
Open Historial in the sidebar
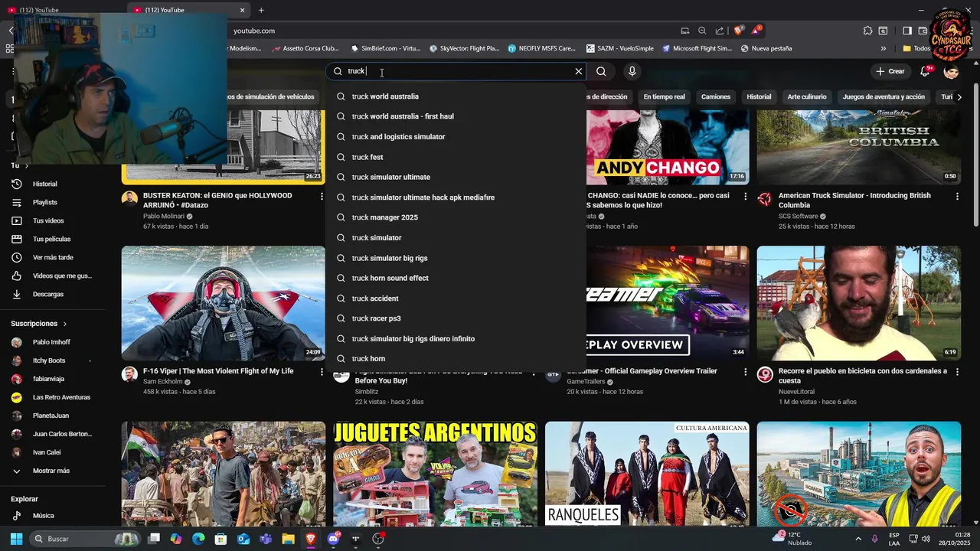pyautogui.click(x=52, y=184)
